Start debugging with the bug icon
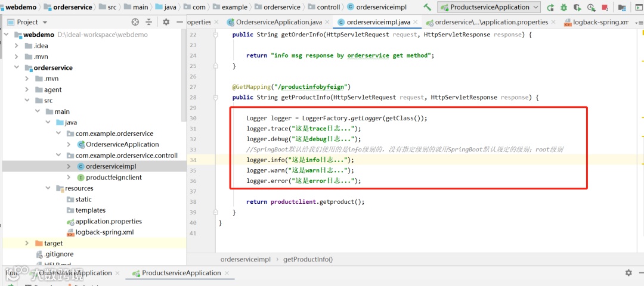Image resolution: width=644 pixels, height=286 pixels. [564, 7]
